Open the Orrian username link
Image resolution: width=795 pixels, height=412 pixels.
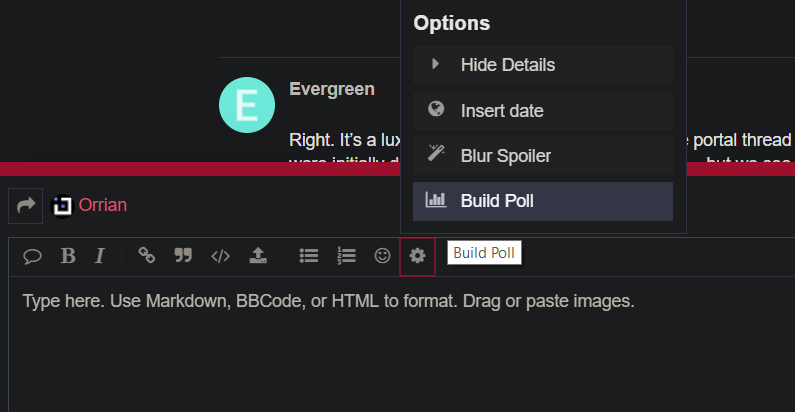(102, 205)
